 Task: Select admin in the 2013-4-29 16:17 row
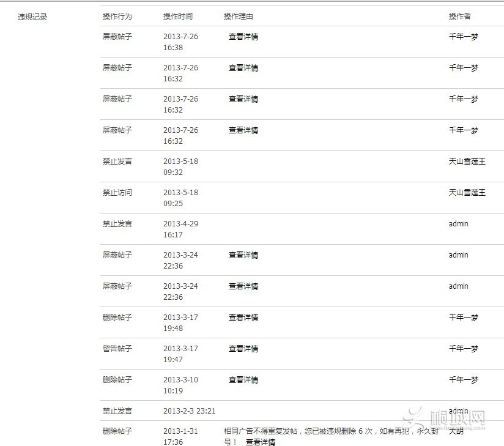[x=458, y=224]
